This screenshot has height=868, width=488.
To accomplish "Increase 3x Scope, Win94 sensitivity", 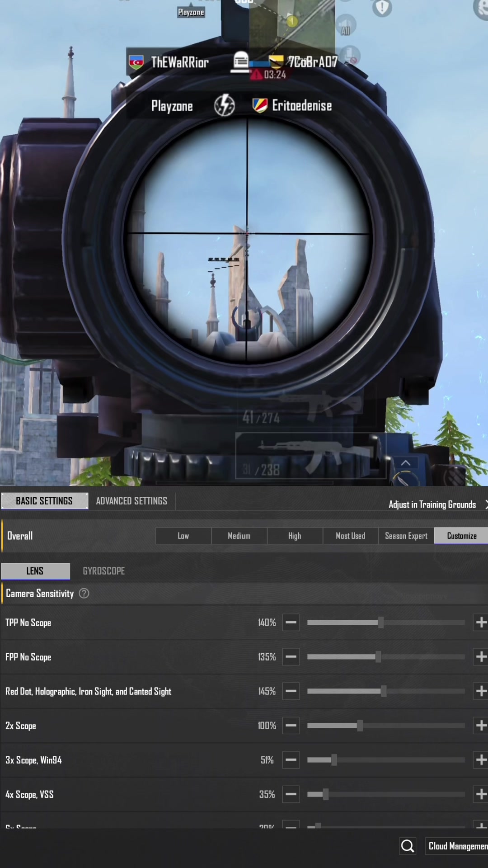I will click(x=481, y=760).
